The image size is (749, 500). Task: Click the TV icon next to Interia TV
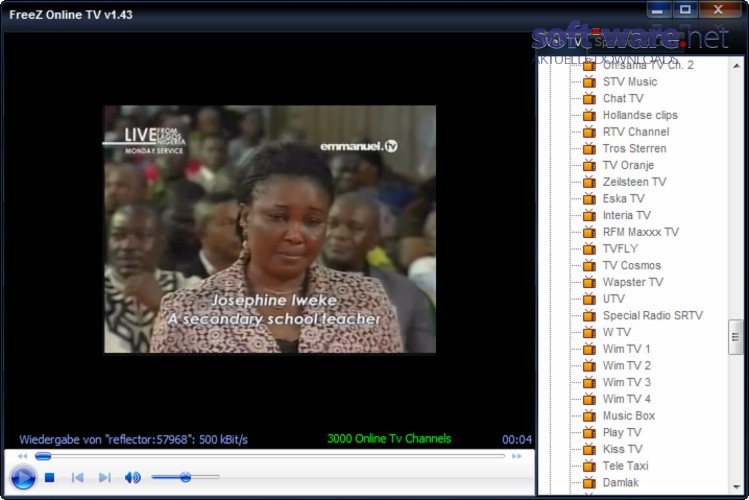[x=589, y=215]
